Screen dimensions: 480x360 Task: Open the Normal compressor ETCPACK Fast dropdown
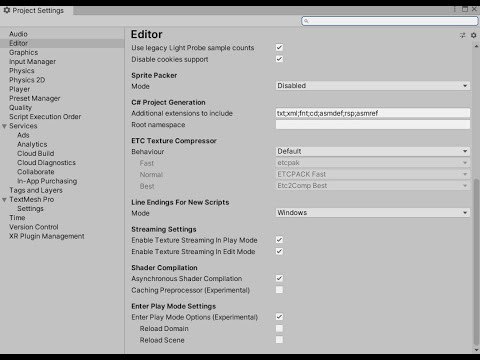(x=373, y=174)
